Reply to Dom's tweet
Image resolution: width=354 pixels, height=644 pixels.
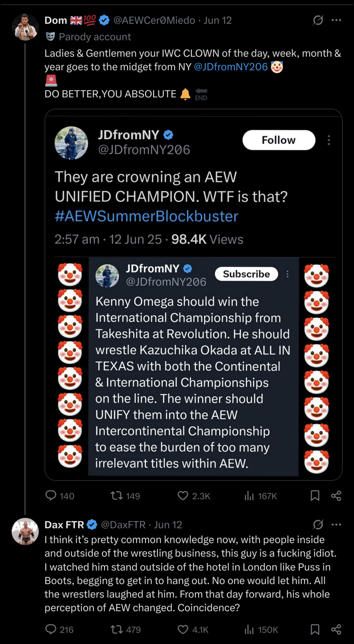pyautogui.click(x=51, y=496)
